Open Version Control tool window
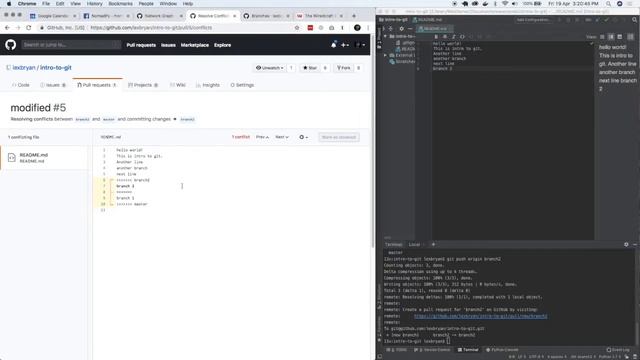640x360 pixels. (x=432, y=350)
